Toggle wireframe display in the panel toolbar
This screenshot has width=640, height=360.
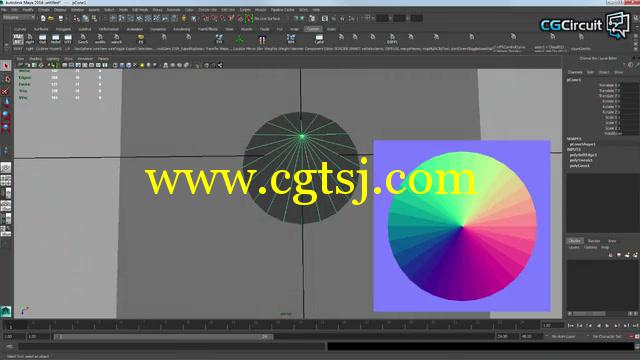coord(116,65)
